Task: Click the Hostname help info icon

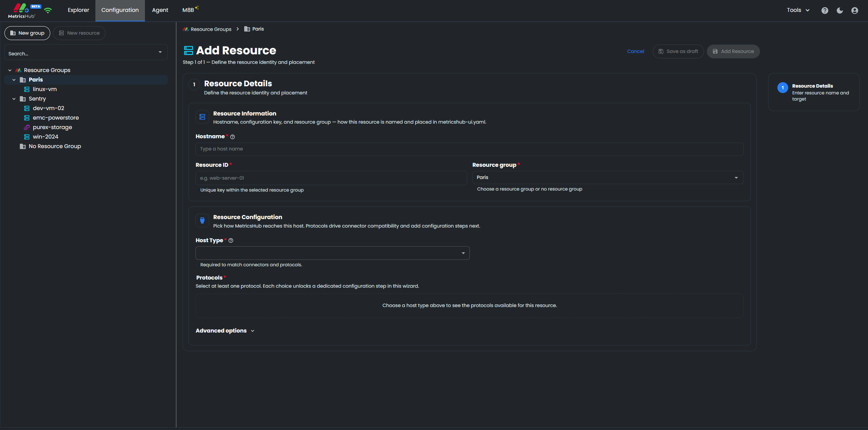Action: (x=233, y=137)
